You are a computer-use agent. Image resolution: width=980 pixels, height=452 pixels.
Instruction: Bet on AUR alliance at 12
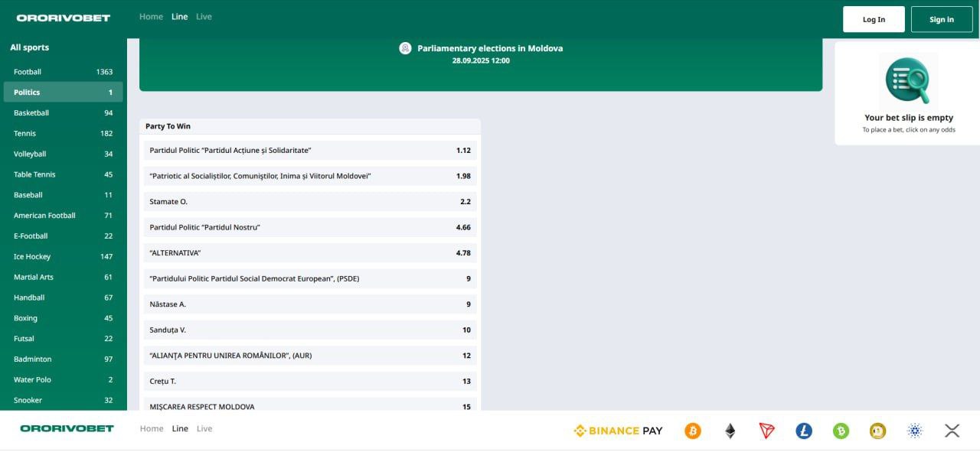click(x=310, y=356)
